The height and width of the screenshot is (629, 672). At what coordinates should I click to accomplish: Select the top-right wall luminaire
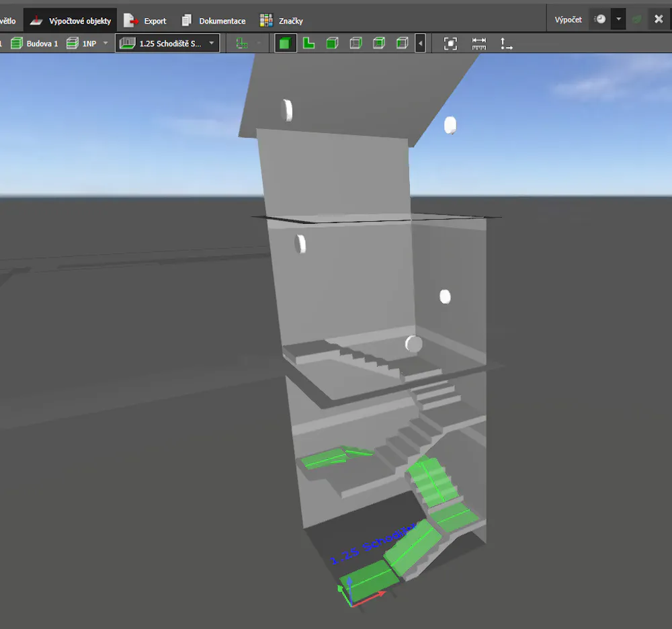[x=450, y=125]
